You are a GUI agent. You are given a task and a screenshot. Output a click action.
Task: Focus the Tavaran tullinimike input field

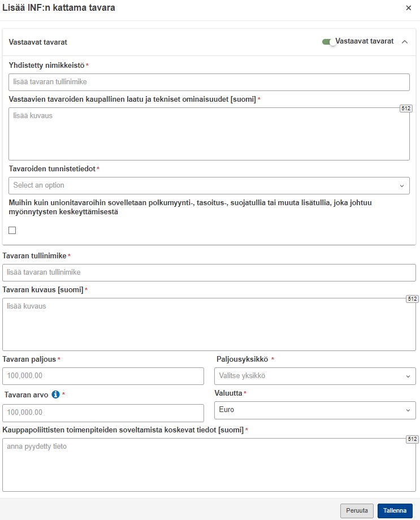209,272
